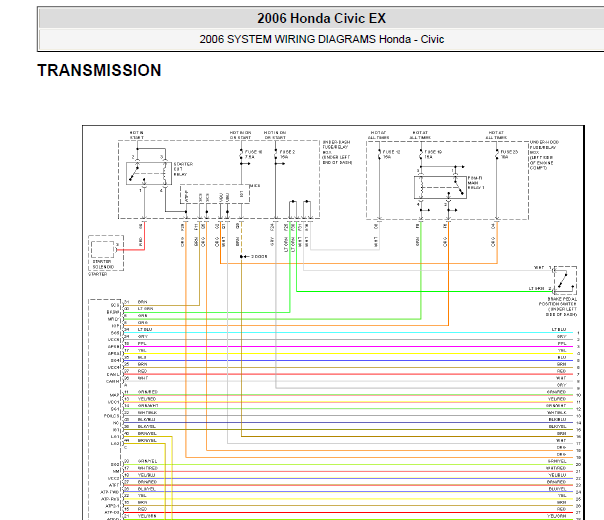Click the FUSE 23 label
Screen dimensions: 604x520
(x=509, y=154)
